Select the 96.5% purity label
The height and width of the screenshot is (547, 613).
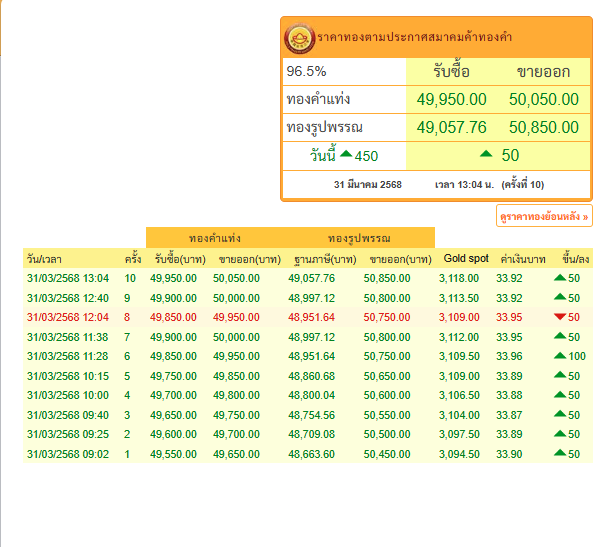306,71
